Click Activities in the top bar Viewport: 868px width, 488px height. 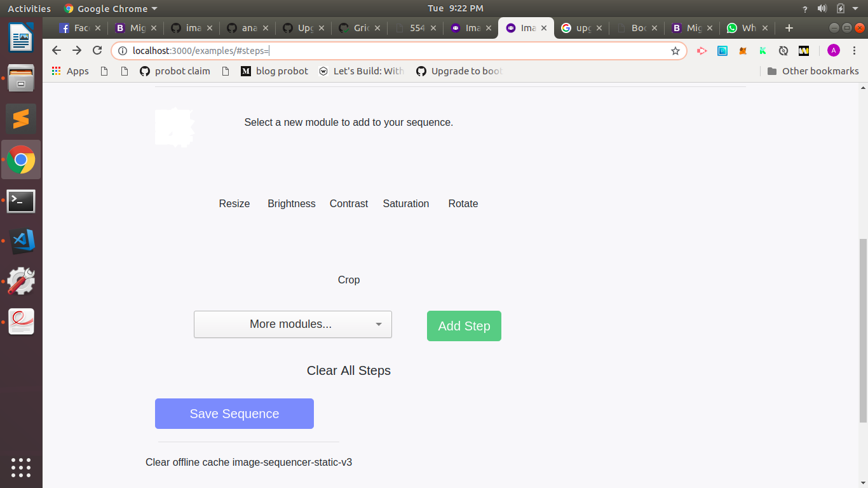29,8
